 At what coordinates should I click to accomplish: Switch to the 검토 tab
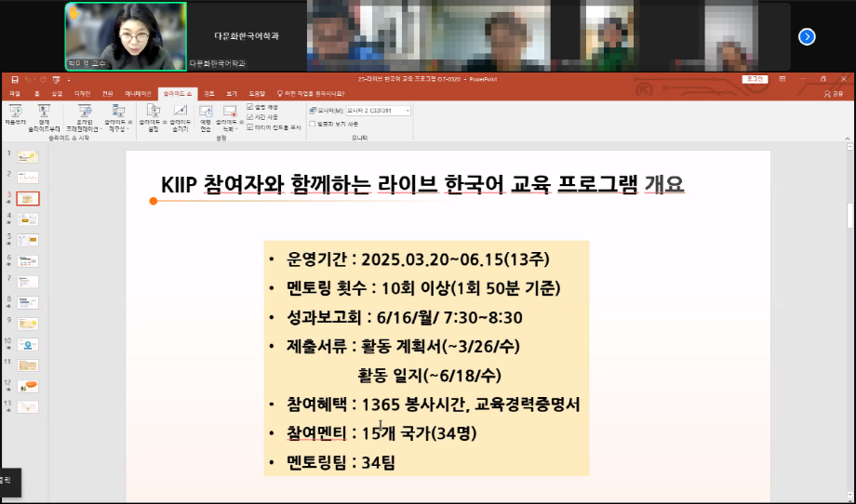coord(209,94)
